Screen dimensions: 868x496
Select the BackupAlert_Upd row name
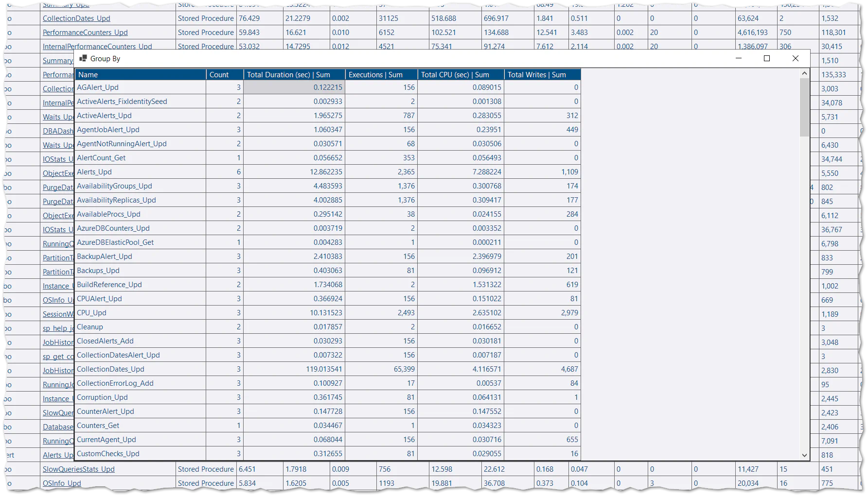pos(105,257)
